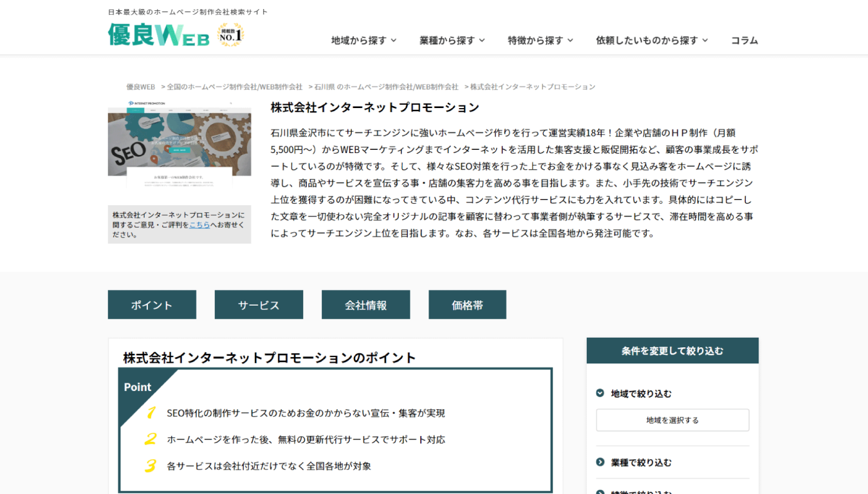The width and height of the screenshot is (868, 494).
Task: Click the 優良WEB logo
Action: 158,35
